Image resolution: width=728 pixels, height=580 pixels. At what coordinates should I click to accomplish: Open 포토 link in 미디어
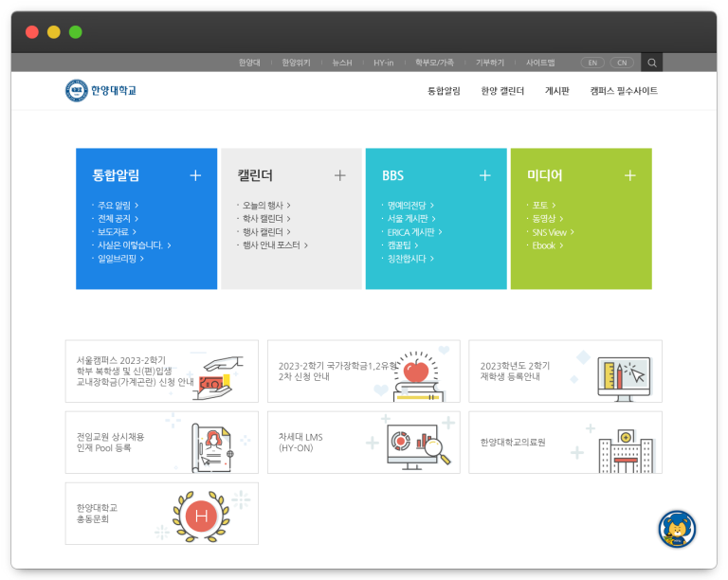544,205
